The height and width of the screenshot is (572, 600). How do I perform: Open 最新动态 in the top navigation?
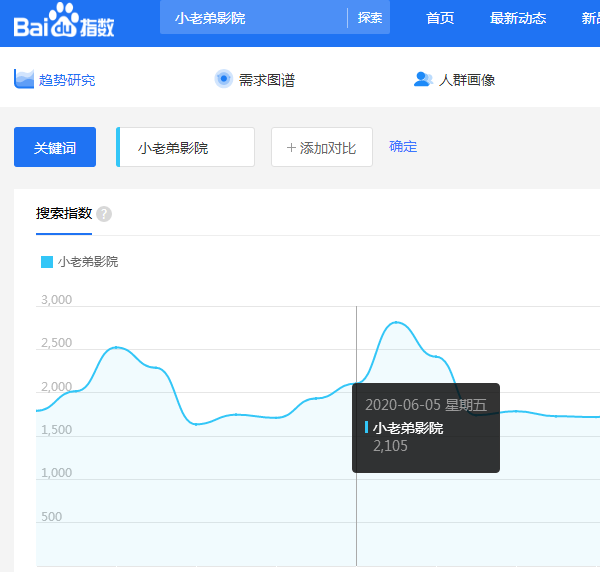(x=518, y=18)
